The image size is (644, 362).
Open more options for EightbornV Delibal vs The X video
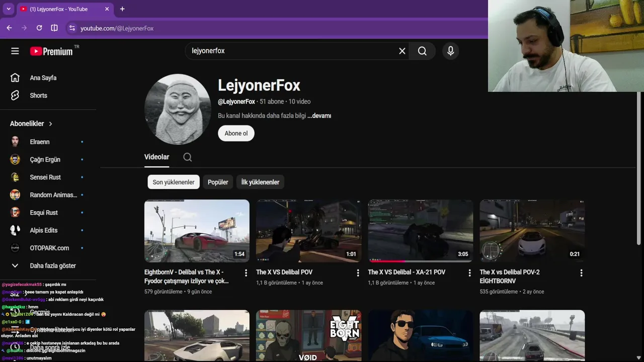coord(246,273)
